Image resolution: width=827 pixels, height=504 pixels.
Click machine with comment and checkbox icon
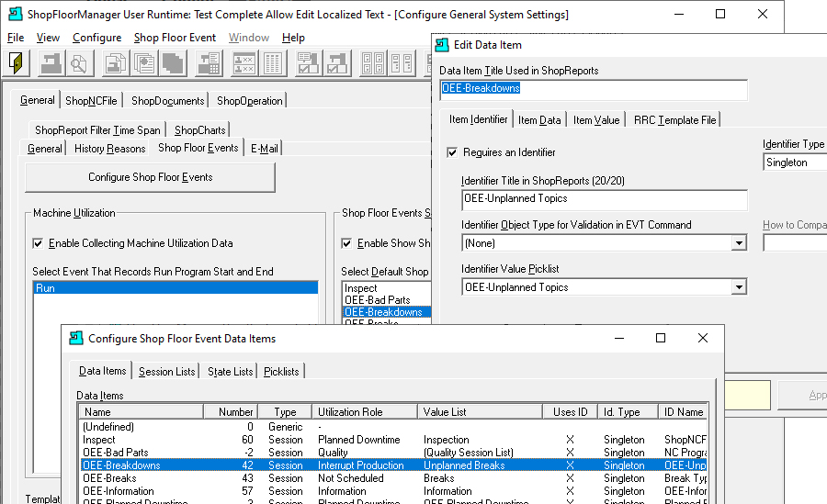pos(308,63)
